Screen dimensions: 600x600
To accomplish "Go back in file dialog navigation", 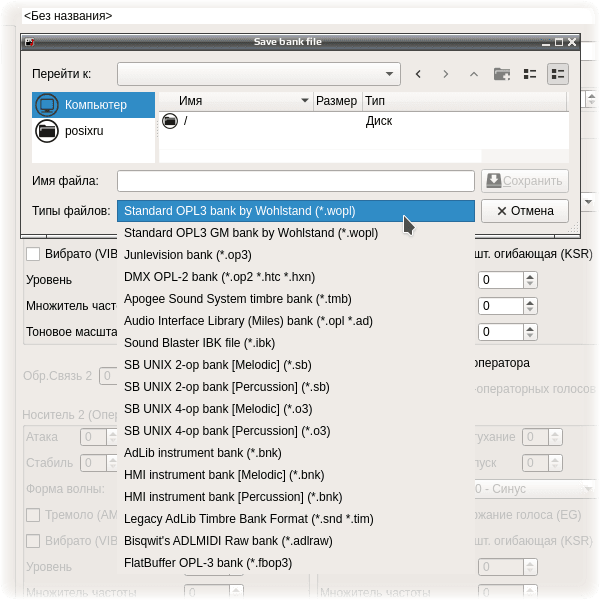I will (418, 73).
